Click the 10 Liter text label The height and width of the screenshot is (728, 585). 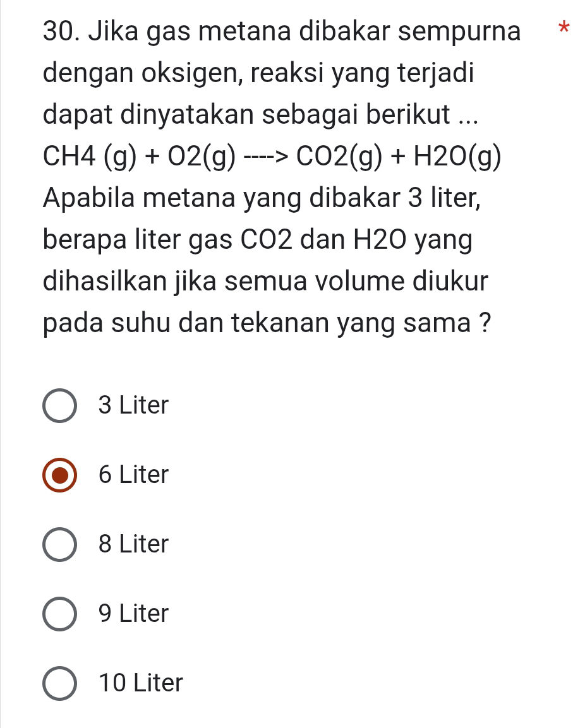(140, 683)
